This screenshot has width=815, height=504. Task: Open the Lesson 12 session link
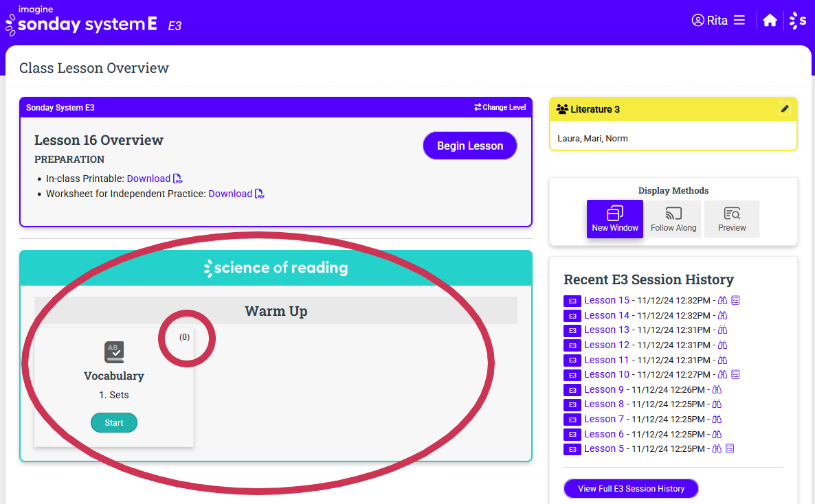tap(607, 345)
